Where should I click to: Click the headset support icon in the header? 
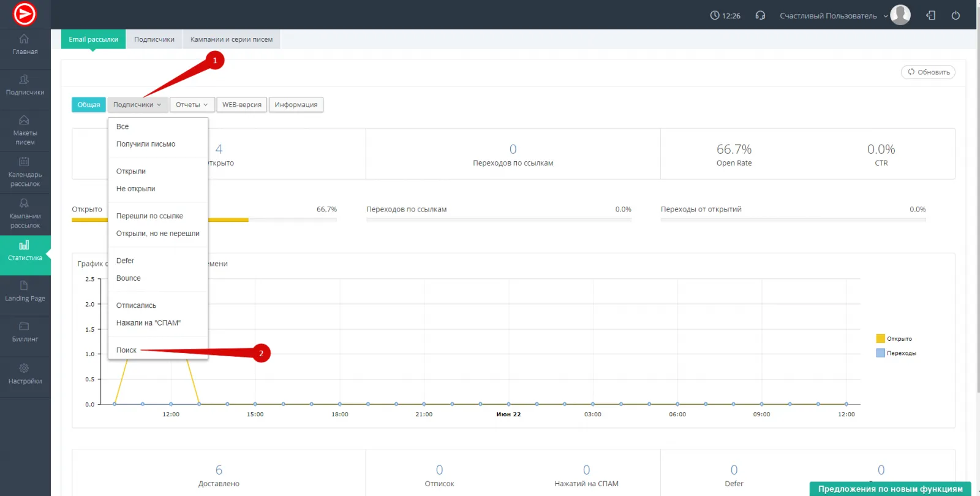760,15
